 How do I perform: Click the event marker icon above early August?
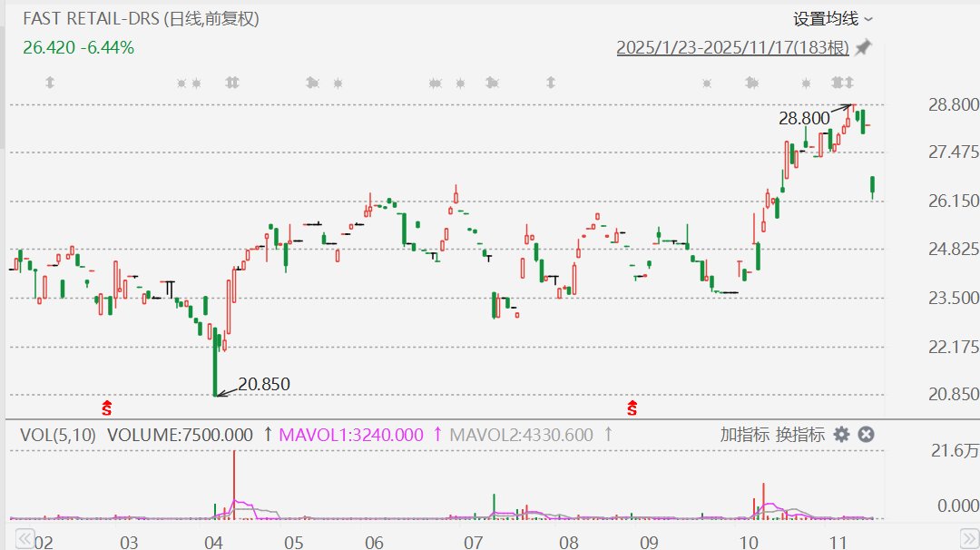(x=551, y=83)
